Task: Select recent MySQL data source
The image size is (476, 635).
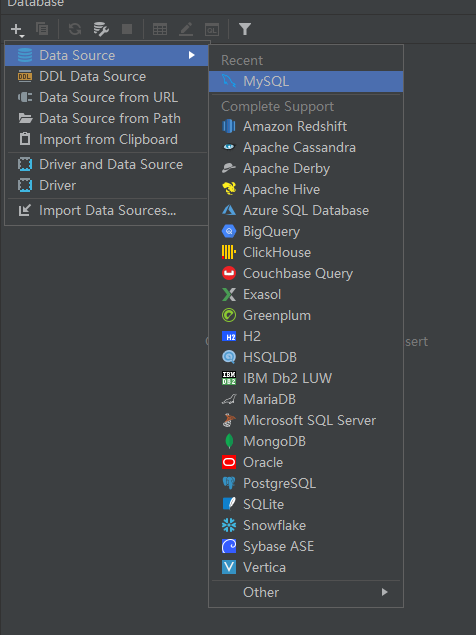Action: (306, 81)
